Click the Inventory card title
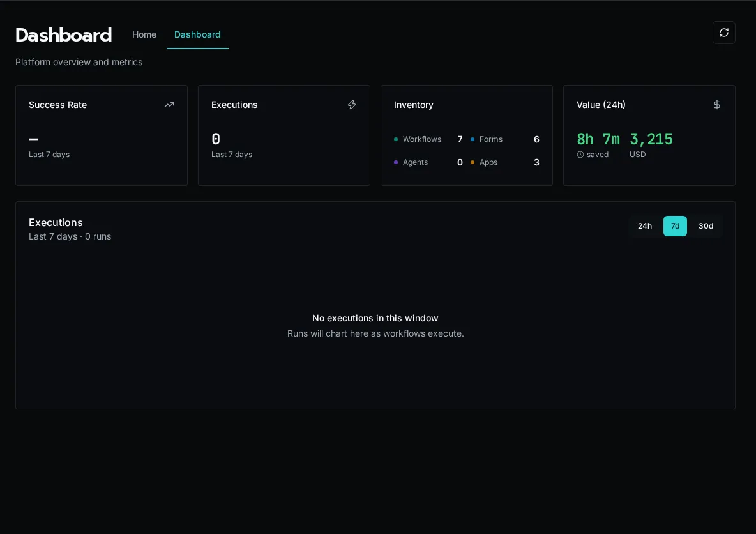Viewport: 756px width, 534px height. [414, 105]
